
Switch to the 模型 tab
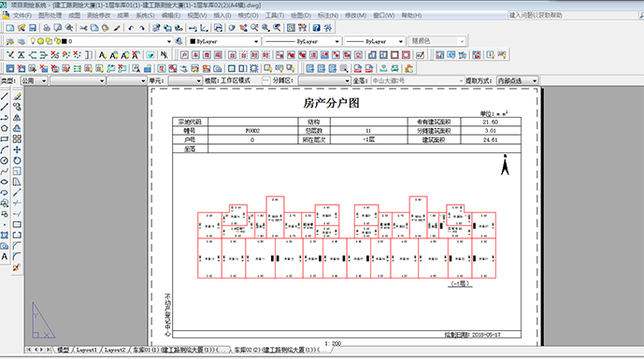pos(63,350)
